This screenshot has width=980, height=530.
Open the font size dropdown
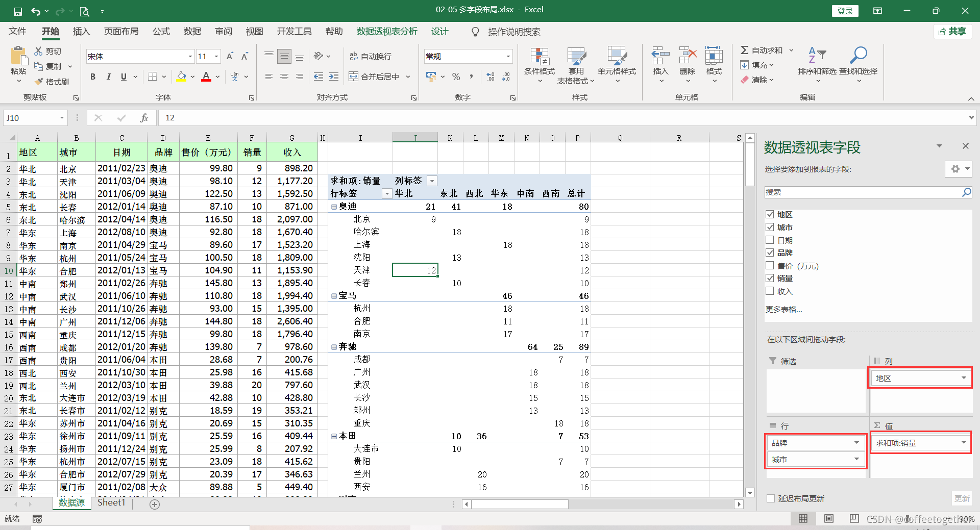pyautogui.click(x=216, y=57)
